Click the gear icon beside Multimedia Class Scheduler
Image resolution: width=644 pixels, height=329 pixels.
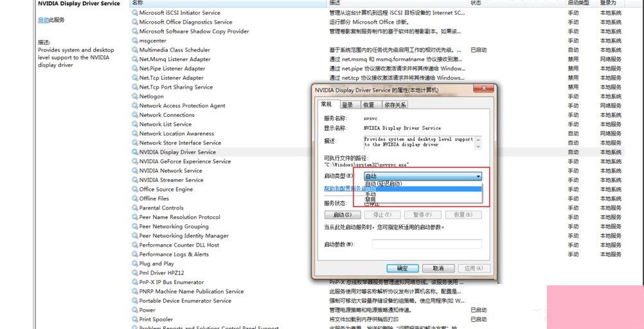(135, 50)
